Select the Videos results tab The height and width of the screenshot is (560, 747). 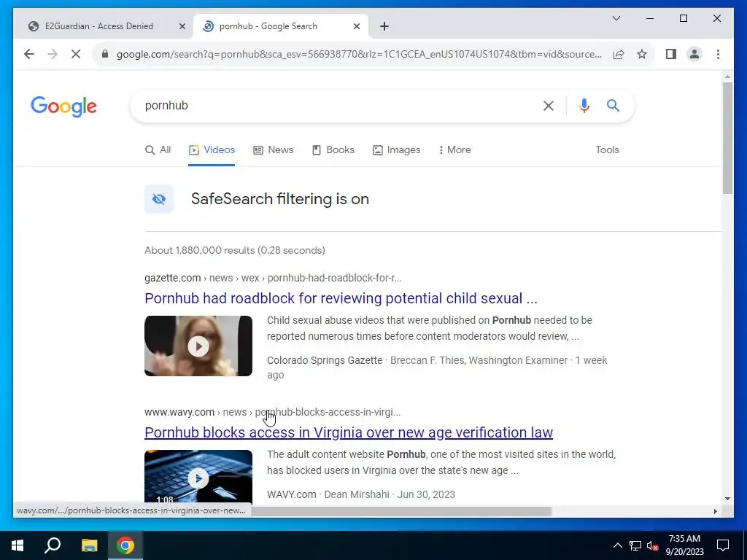tap(212, 150)
